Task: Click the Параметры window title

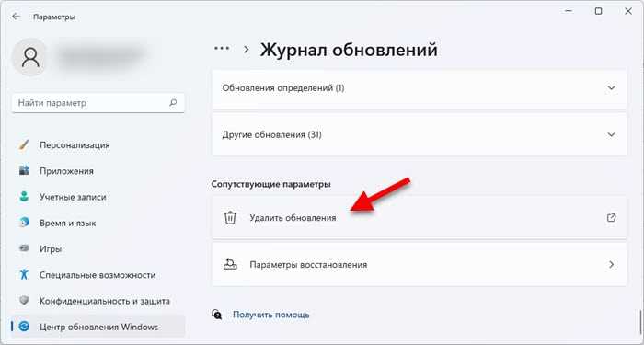Action: (53, 17)
